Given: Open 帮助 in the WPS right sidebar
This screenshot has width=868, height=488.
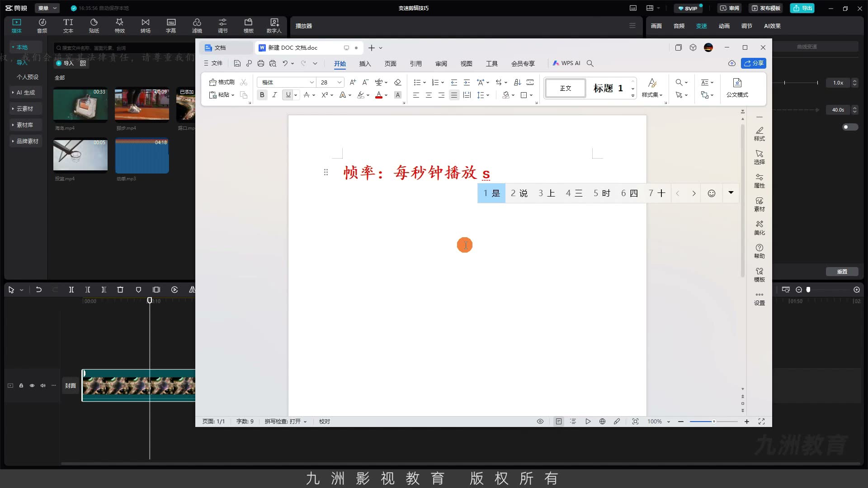Looking at the screenshot, I should click(759, 251).
